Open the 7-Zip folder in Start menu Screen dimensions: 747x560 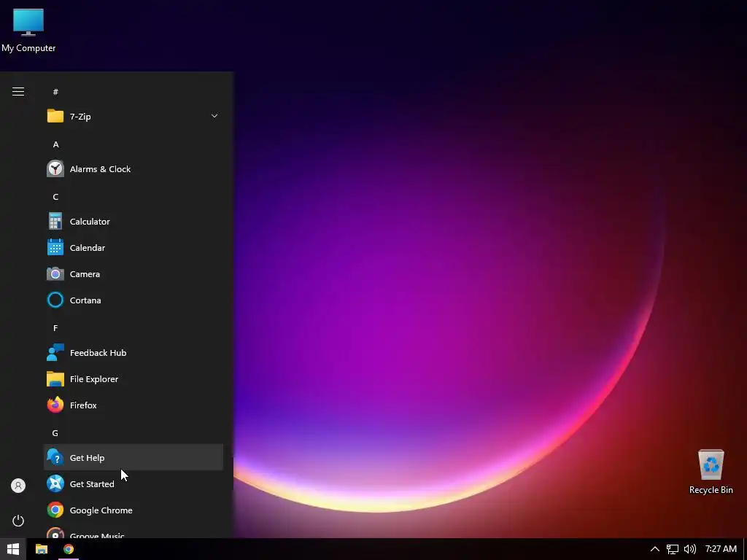[133, 116]
